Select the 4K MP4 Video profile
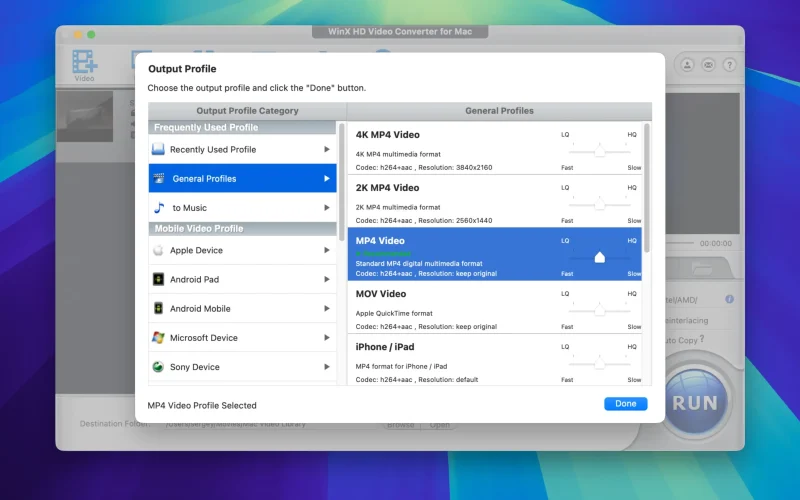800x500 pixels. click(494, 148)
